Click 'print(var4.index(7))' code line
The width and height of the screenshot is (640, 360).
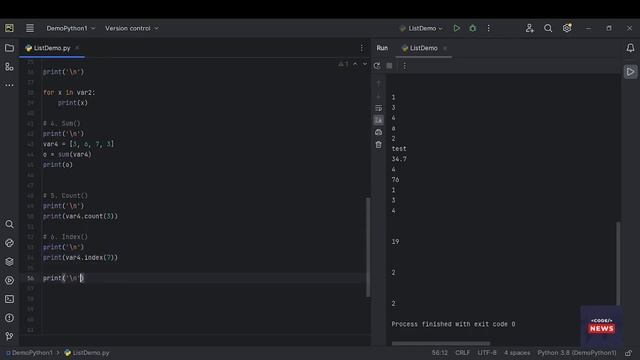(80, 258)
